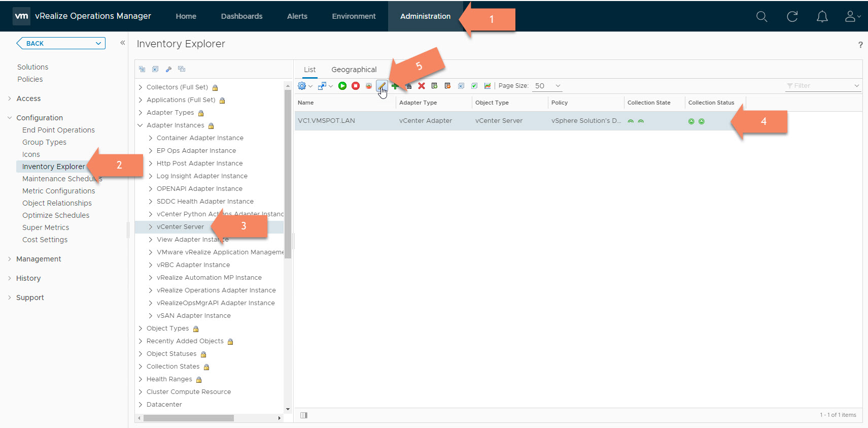The image size is (868, 428).
Task: Click the gear actions icon in list toolbar
Action: [302, 86]
